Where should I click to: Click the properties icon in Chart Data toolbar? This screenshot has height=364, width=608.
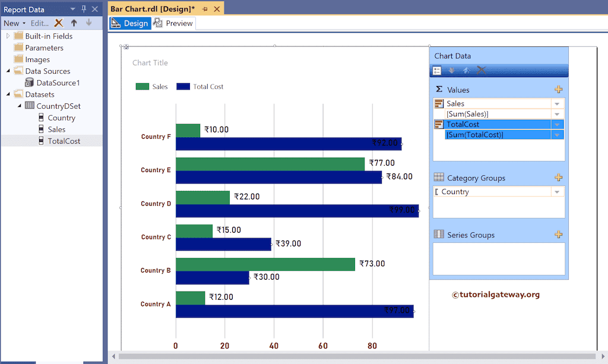click(x=437, y=71)
